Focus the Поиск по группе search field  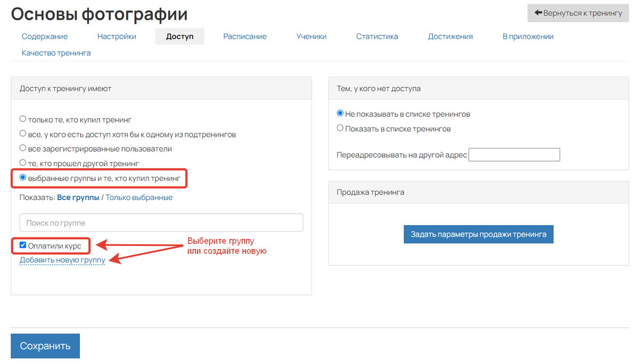pos(161,222)
